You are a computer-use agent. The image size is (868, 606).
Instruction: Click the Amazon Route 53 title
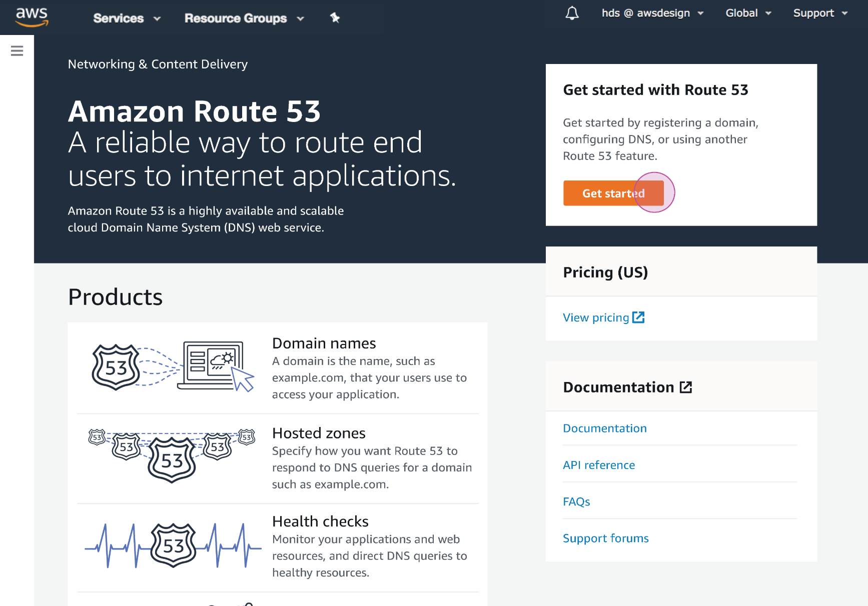194,111
